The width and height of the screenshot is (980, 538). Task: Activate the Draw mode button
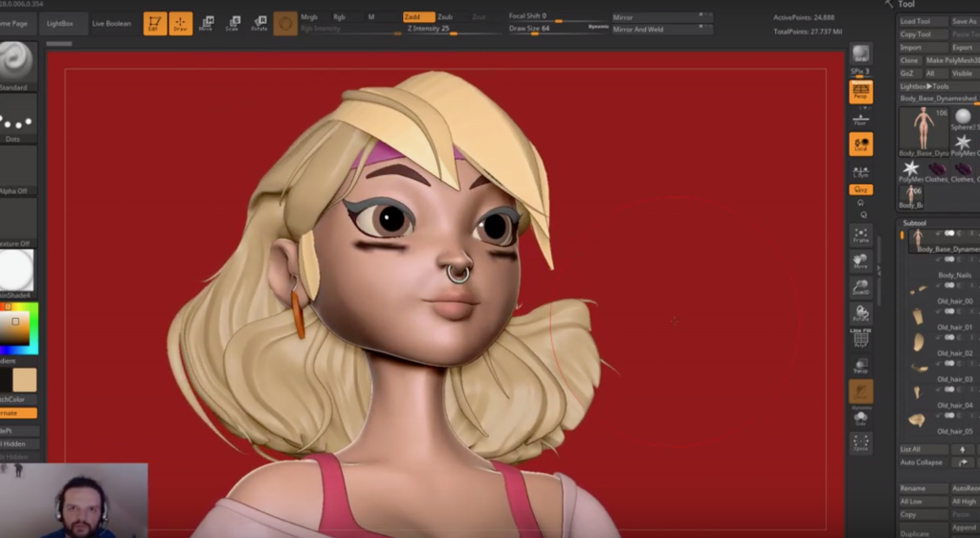pyautogui.click(x=181, y=24)
